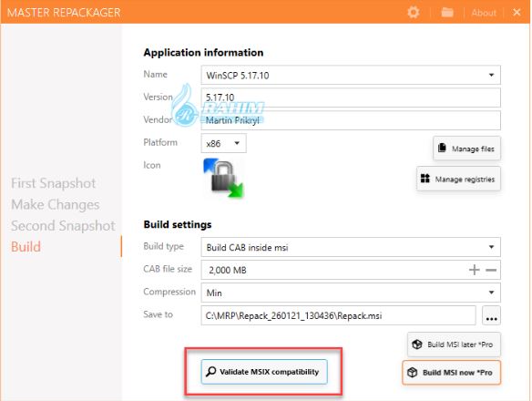
Task: Change the WinSCP application icon
Action: pos(224,179)
